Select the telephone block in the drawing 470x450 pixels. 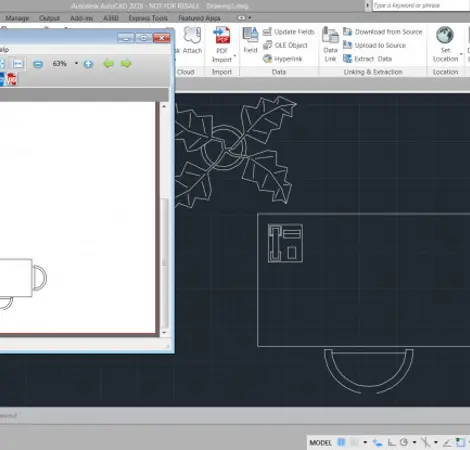pos(285,243)
